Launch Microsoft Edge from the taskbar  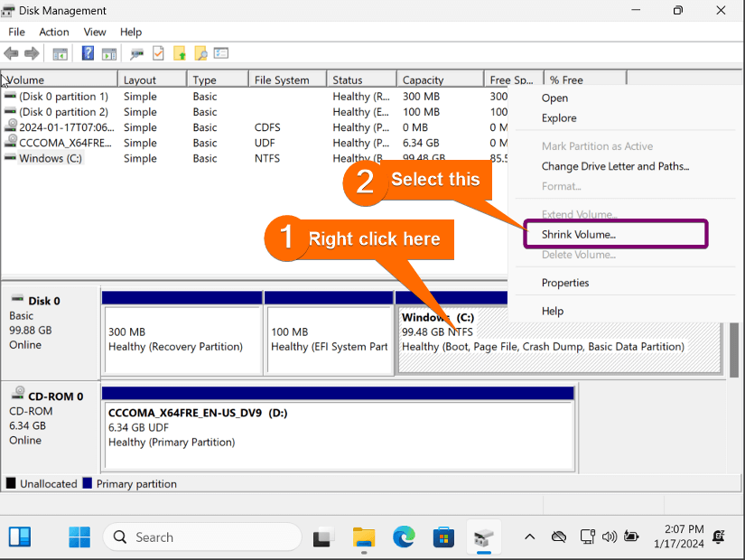404,537
